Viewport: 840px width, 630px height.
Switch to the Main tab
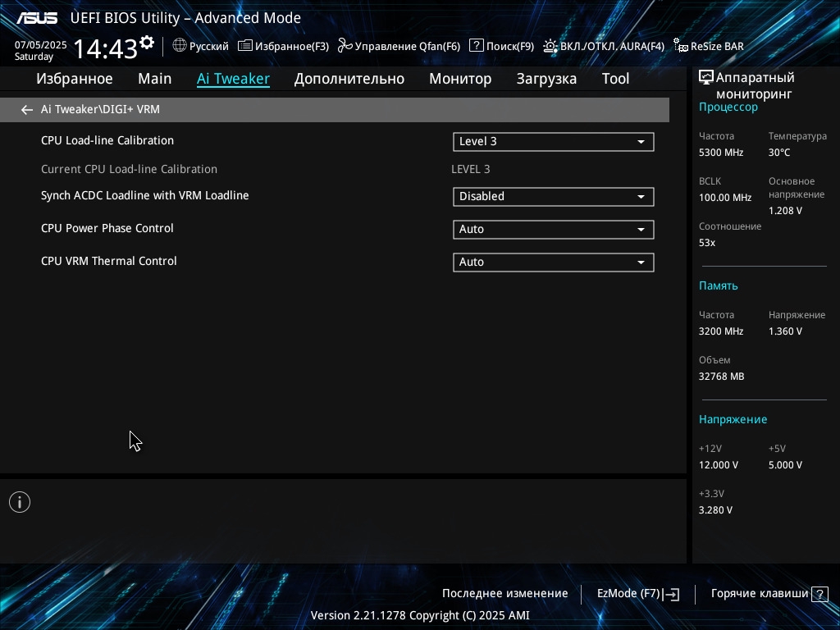155,79
